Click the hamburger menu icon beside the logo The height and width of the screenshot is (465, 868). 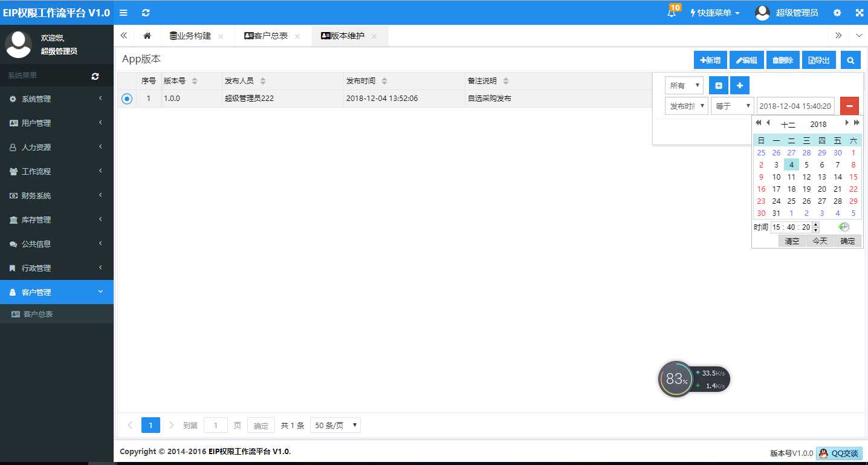tap(123, 12)
